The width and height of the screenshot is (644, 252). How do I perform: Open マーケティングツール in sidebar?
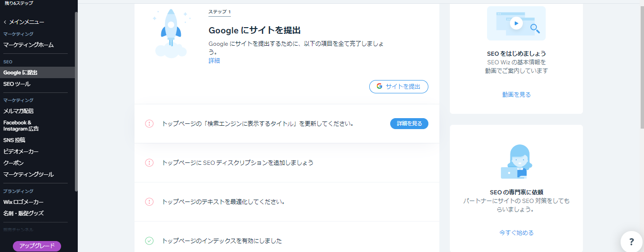[x=29, y=174]
